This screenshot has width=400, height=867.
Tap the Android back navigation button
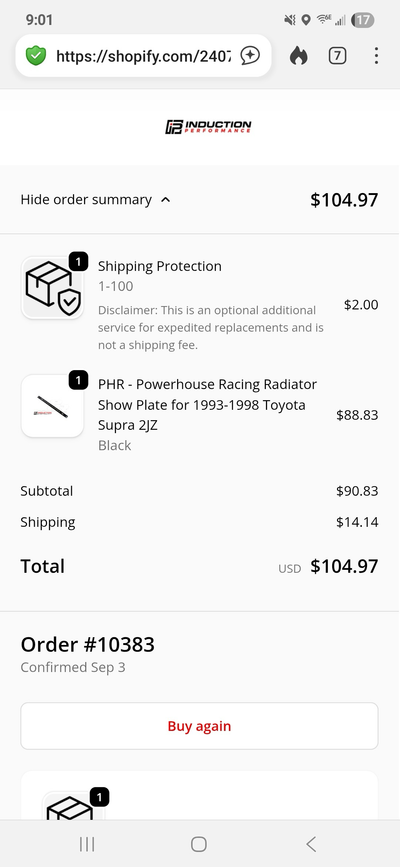click(x=311, y=844)
